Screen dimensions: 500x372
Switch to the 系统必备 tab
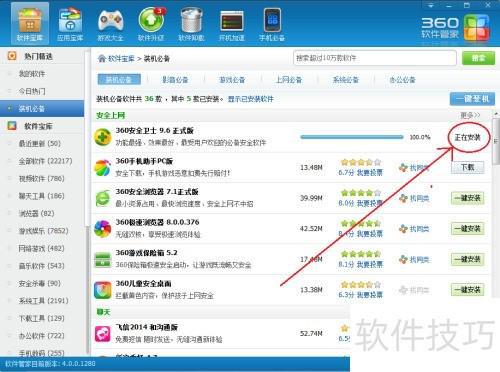coord(346,80)
